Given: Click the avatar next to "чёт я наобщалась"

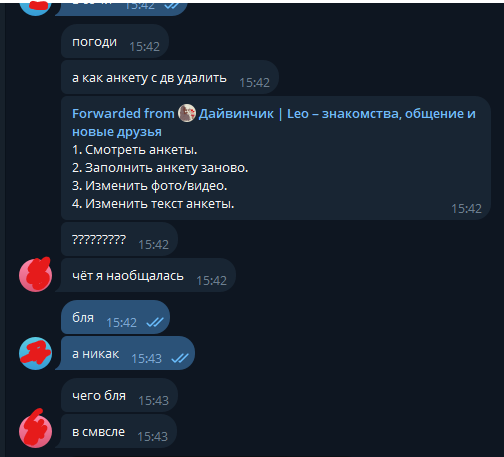Looking at the screenshot, I should point(35,275).
